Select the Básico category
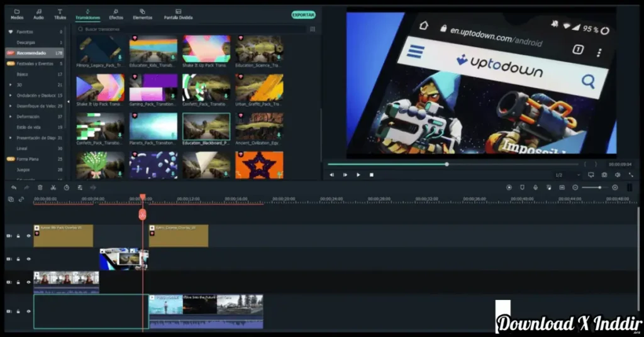Viewport: 644px width, 337px height. pyautogui.click(x=35, y=74)
